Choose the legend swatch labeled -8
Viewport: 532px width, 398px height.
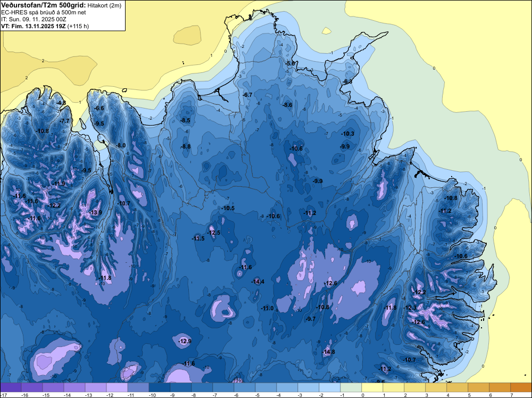click(x=202, y=387)
